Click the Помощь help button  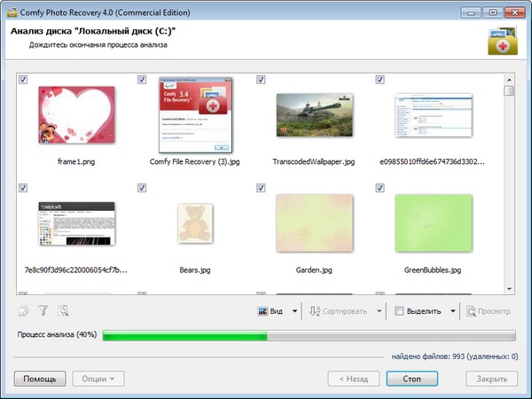(40, 379)
